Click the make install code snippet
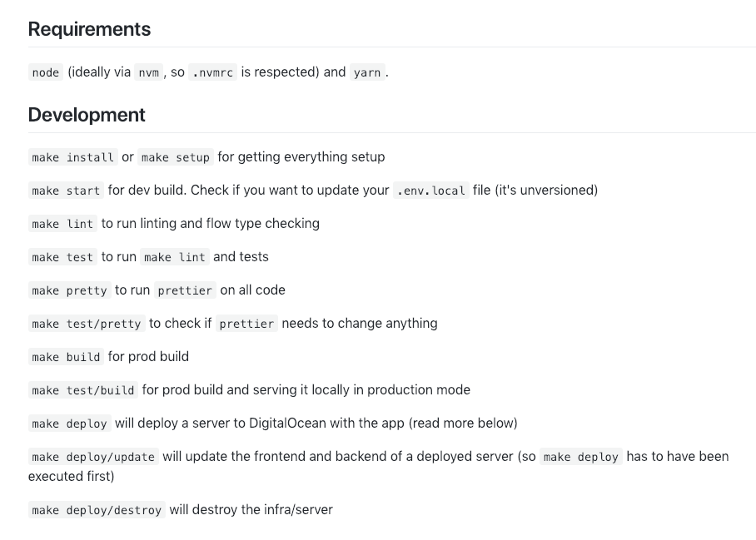The image size is (756, 540). click(72, 157)
